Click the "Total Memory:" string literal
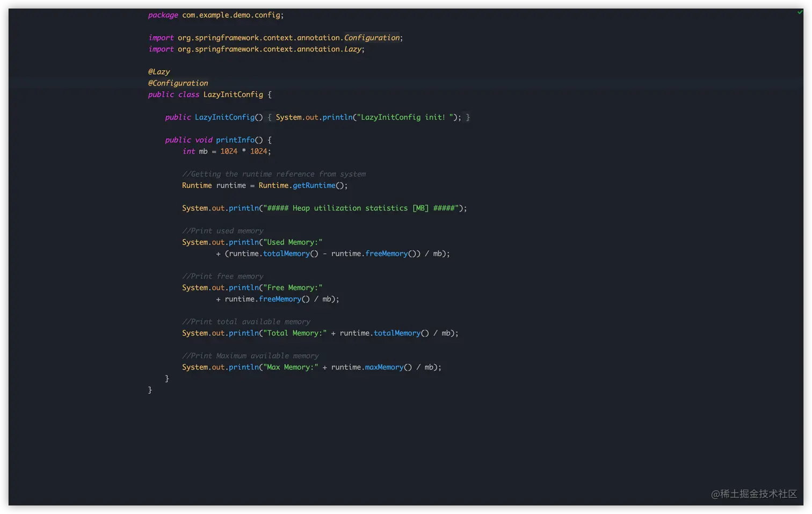The width and height of the screenshot is (812, 514). tap(295, 333)
